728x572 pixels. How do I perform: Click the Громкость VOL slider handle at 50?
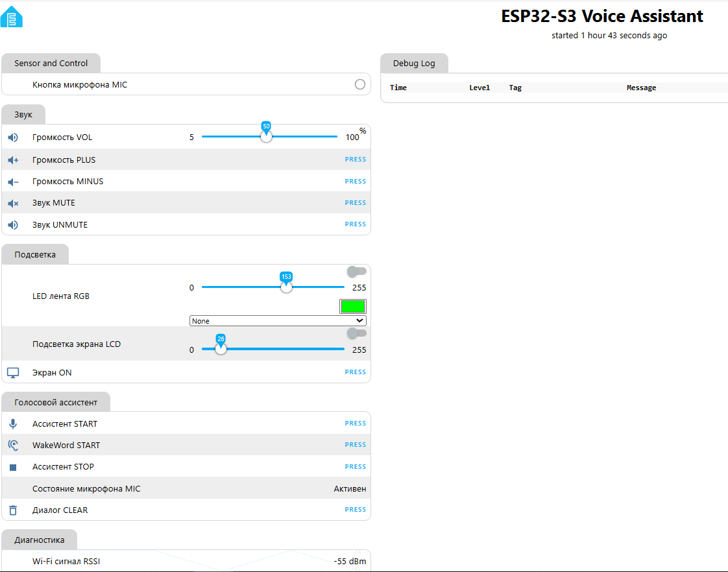[266, 136]
